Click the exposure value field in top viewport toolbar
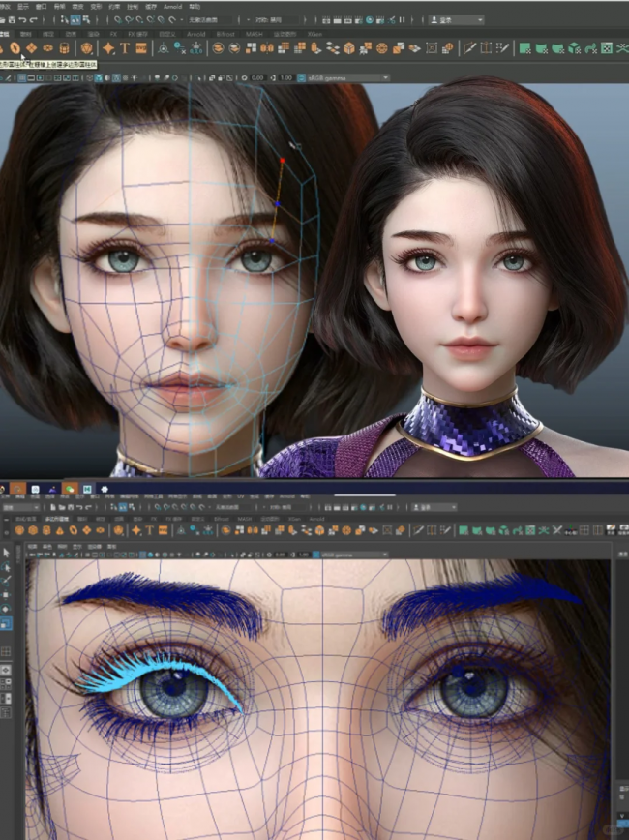This screenshot has width=629, height=840. pyautogui.click(x=258, y=77)
